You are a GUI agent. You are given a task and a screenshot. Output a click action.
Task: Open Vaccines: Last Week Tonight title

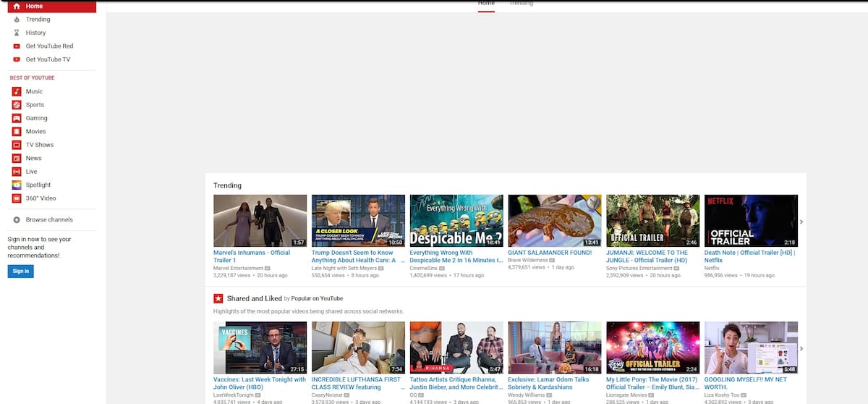[260, 383]
